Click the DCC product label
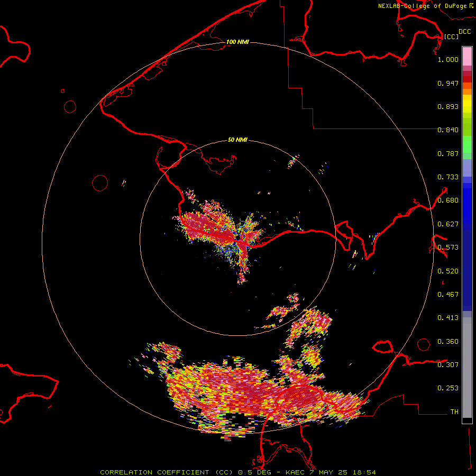Viewport: 476px width, 476px height. coord(464,32)
